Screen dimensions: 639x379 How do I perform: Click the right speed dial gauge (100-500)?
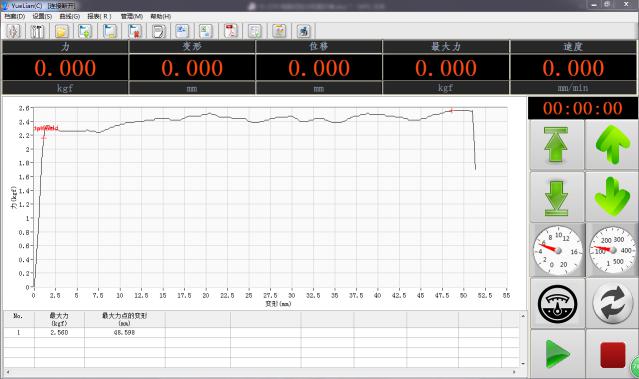(612, 250)
